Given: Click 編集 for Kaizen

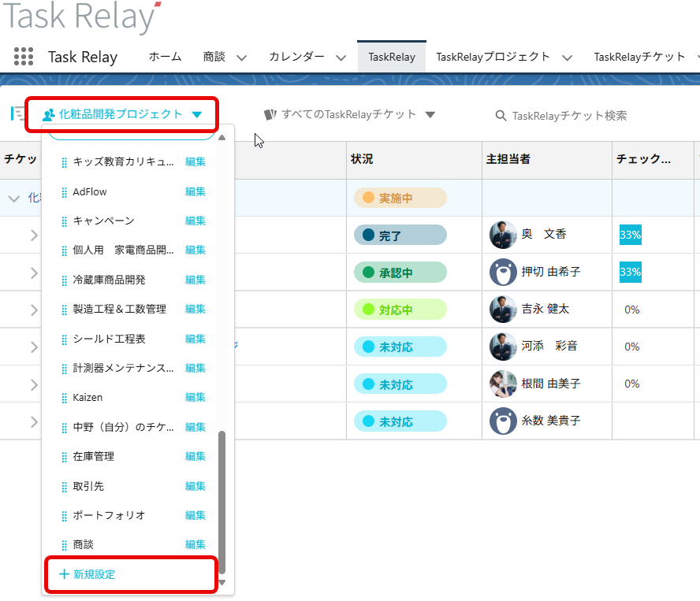Looking at the screenshot, I should click(x=195, y=397).
